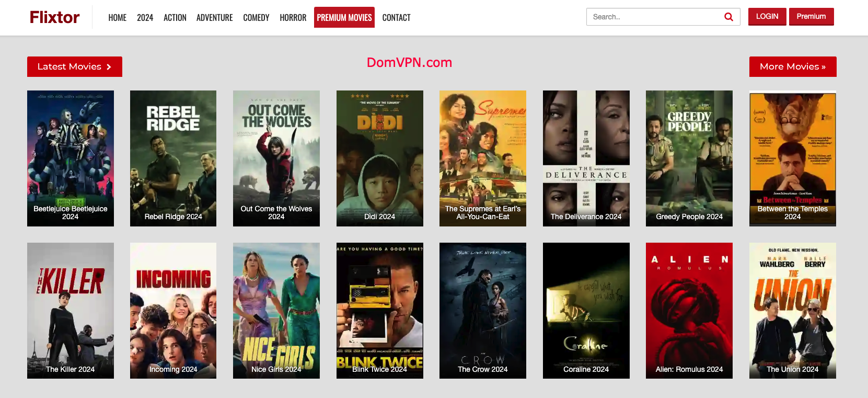This screenshot has width=868, height=398.
Task: Open the HOME menu item
Action: (x=118, y=17)
